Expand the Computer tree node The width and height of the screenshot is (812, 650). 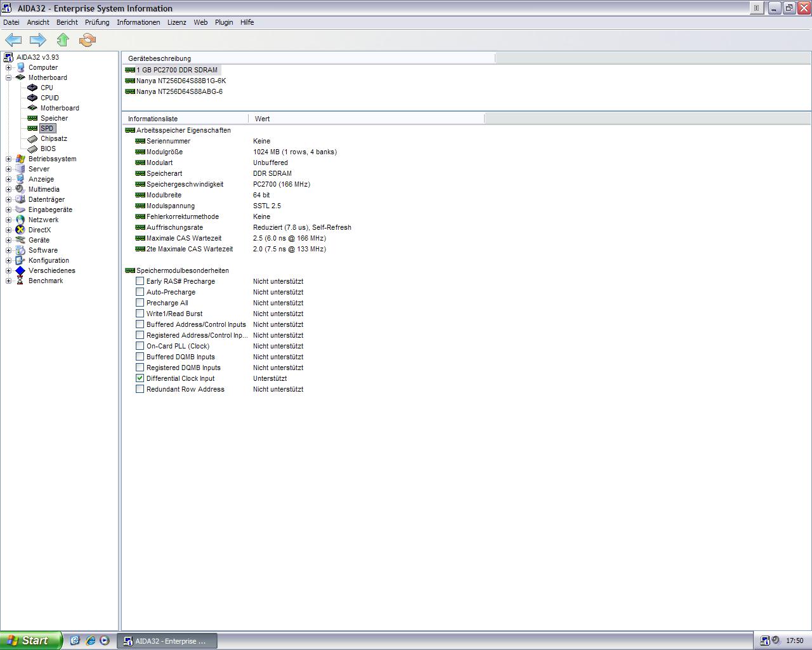coord(9,67)
